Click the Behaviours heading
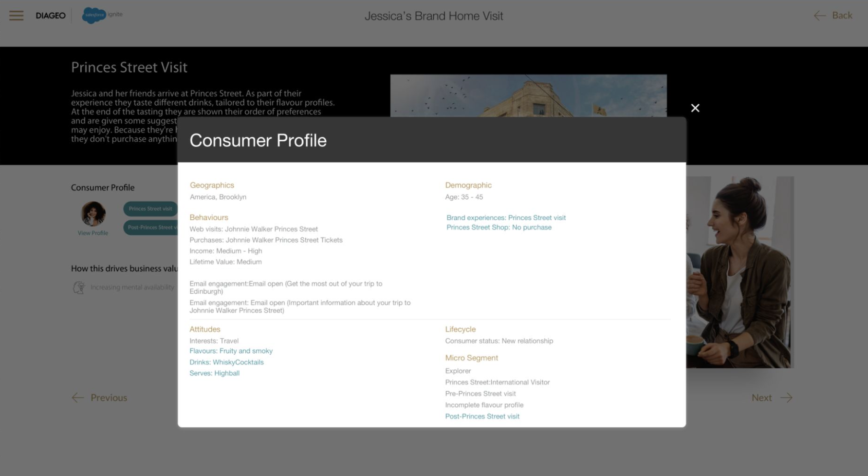Viewport: 868px width, 476px height. coord(209,217)
